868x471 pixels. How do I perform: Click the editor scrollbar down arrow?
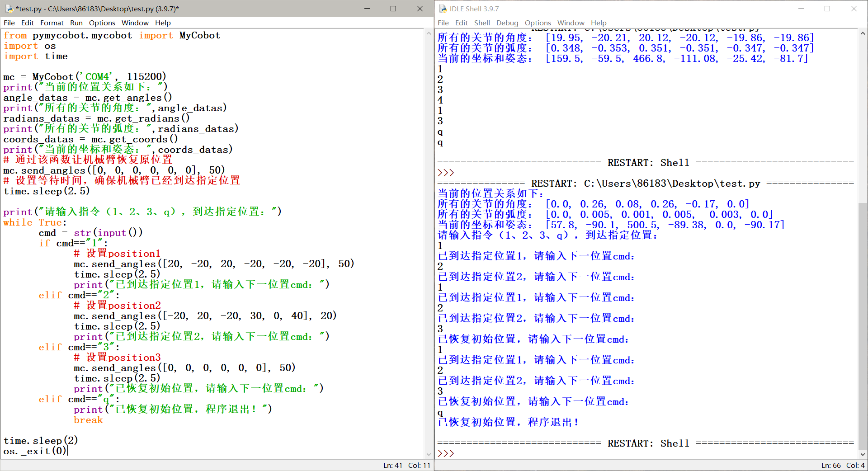coord(429,455)
